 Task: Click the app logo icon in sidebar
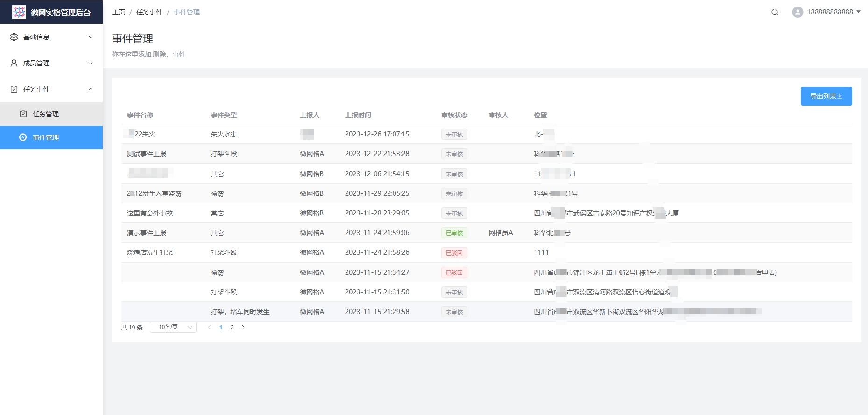tap(19, 12)
